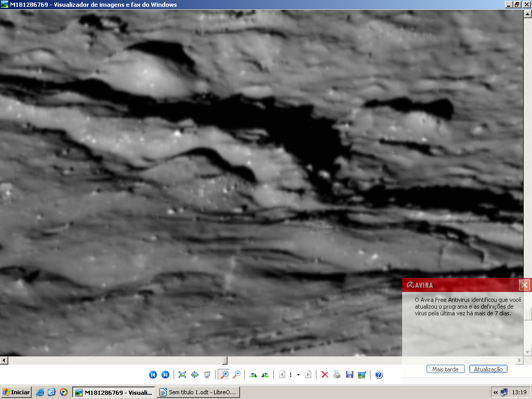Select the Zoom Out magnifier tool
Screen dimensions: 532x399
(x=236, y=375)
